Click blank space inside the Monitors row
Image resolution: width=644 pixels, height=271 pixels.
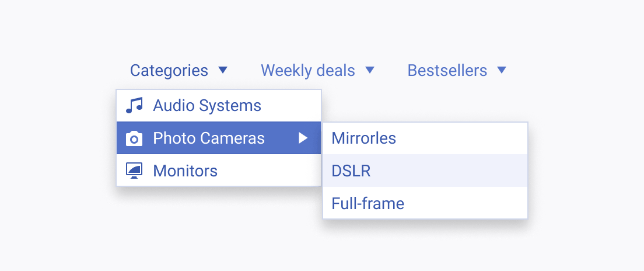pos(269,171)
